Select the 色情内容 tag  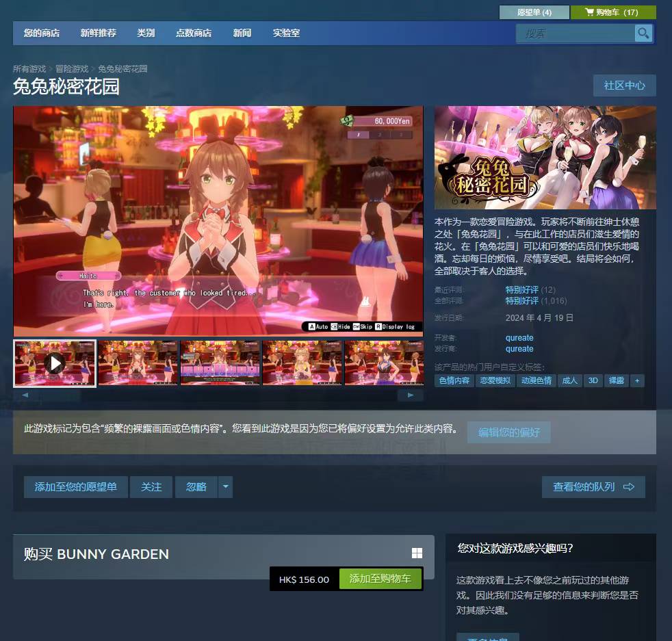454,380
